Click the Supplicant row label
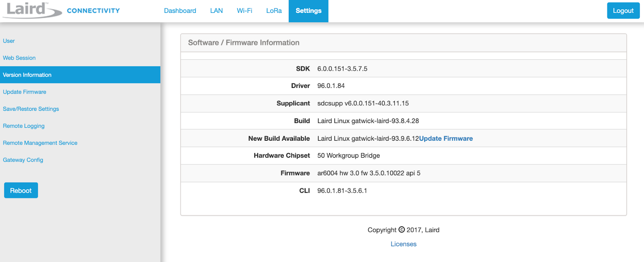This screenshot has height=262, width=644. coord(293,103)
